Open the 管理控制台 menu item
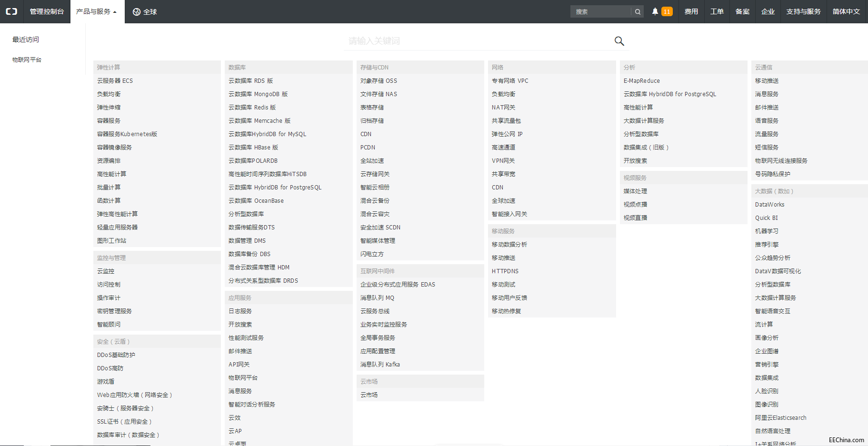 coord(47,11)
